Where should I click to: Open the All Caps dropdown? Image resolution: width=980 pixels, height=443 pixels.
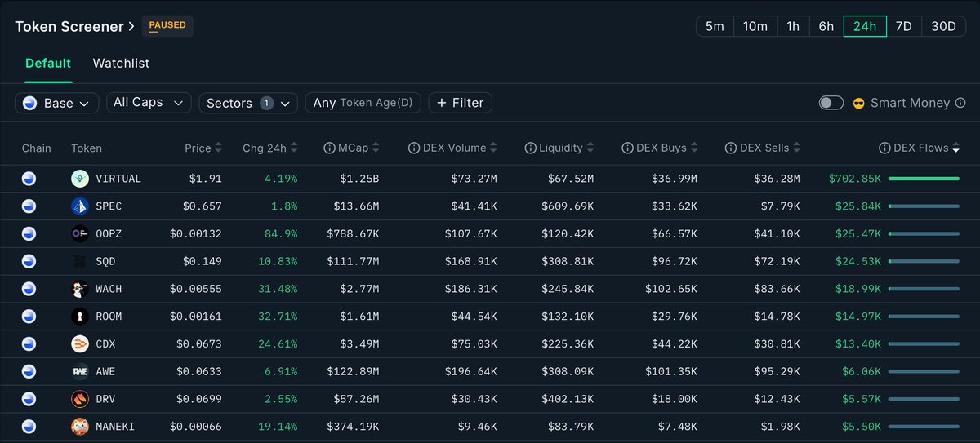click(149, 103)
